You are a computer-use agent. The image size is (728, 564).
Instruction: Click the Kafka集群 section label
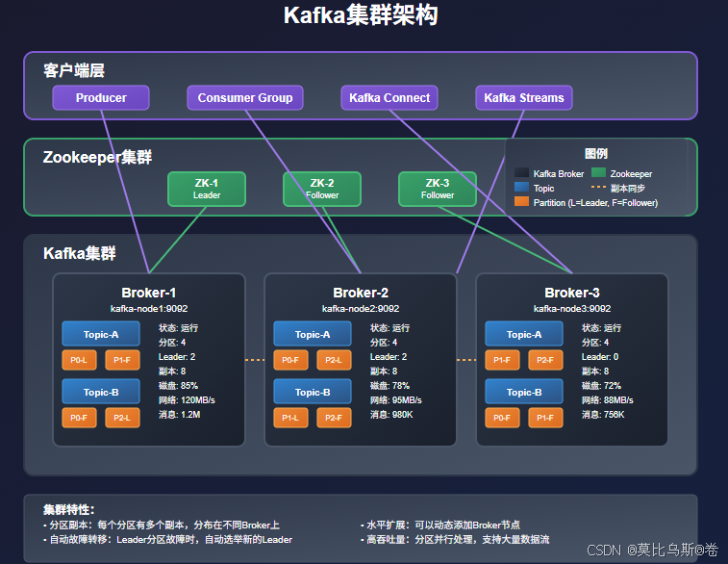(80, 253)
